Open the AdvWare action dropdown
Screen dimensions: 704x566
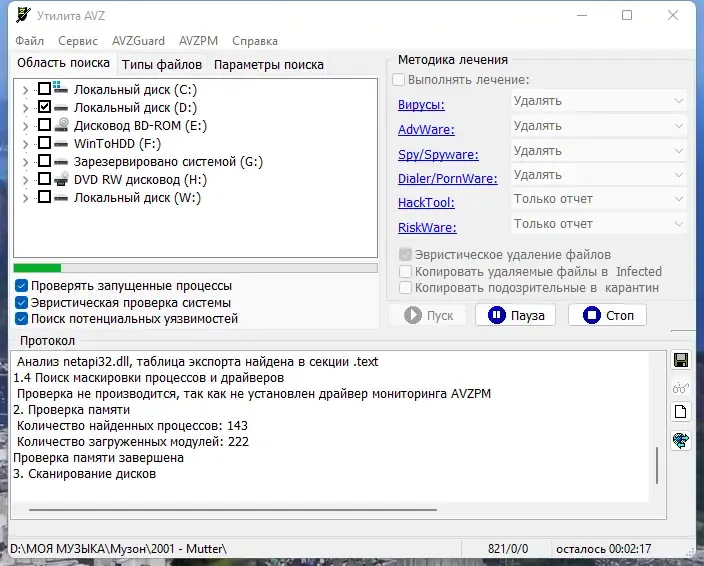click(x=598, y=126)
